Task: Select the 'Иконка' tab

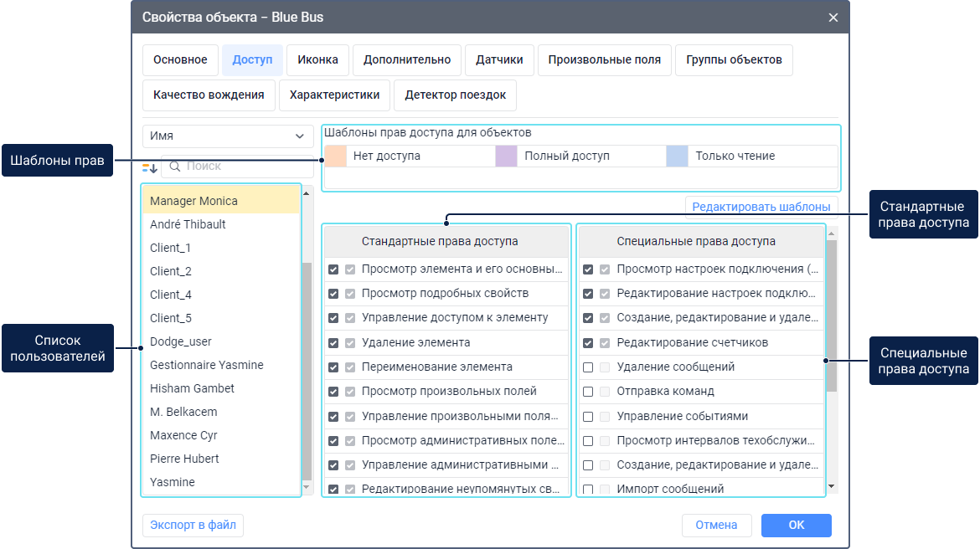Action: [317, 60]
